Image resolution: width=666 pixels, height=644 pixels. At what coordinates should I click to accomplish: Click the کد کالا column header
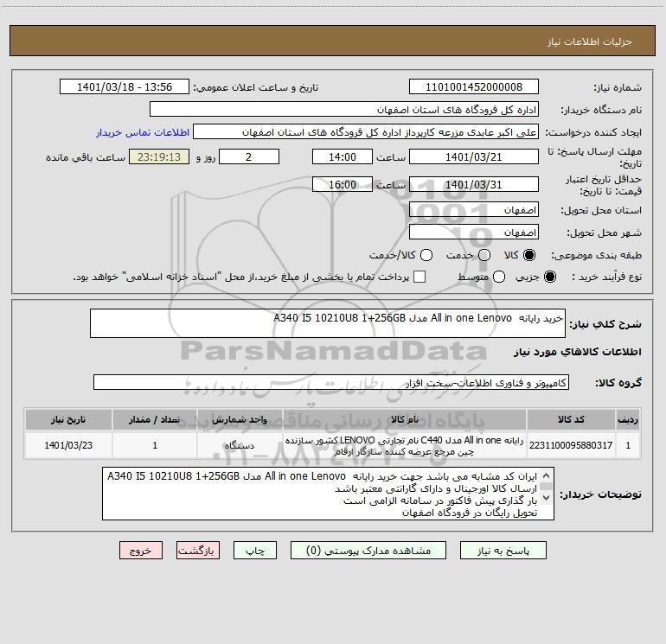click(x=571, y=419)
